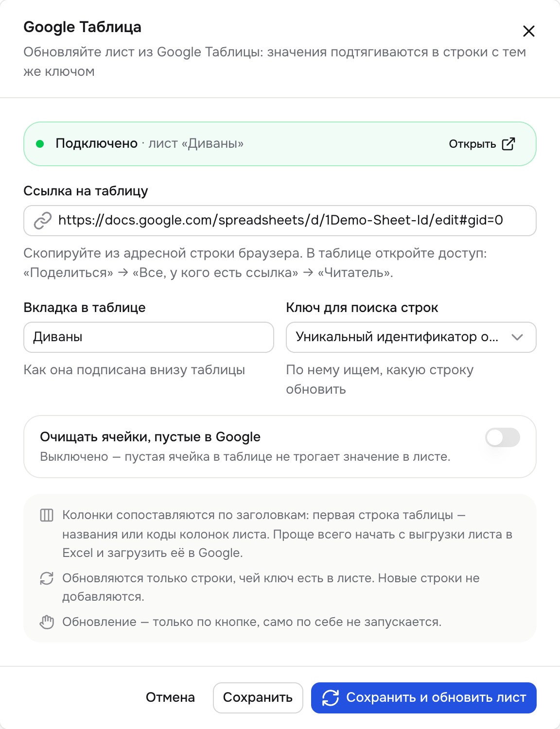Click the Подключено status label
Image resolution: width=560 pixels, height=729 pixels.
pyautogui.click(x=96, y=143)
